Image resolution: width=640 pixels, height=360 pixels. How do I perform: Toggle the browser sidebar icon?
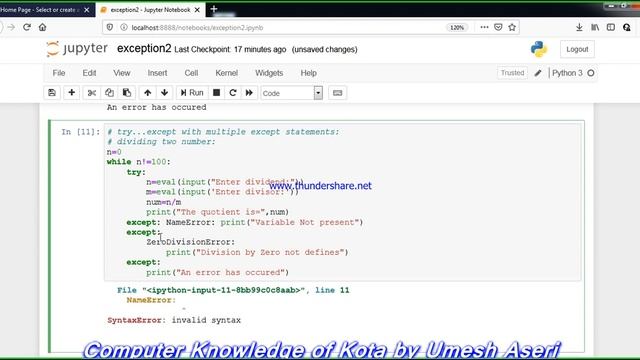point(611,27)
